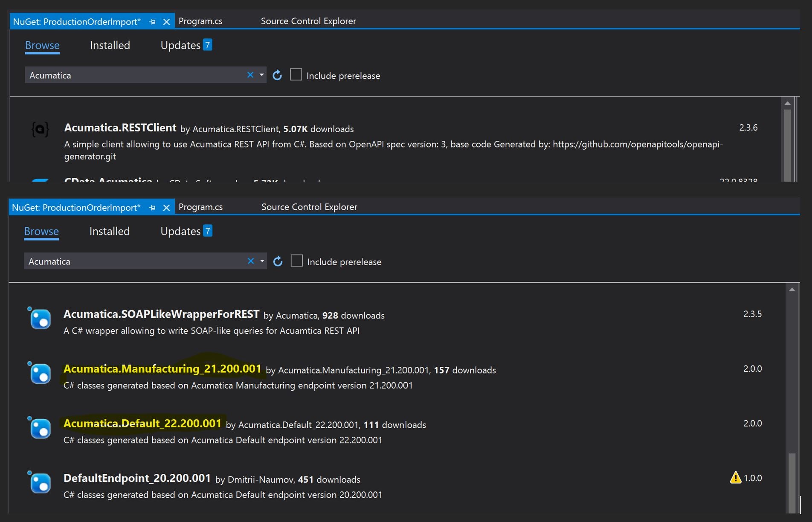
Task: Click version 2.3.5 of SOAPLikeWrapperForREST
Action: point(753,314)
